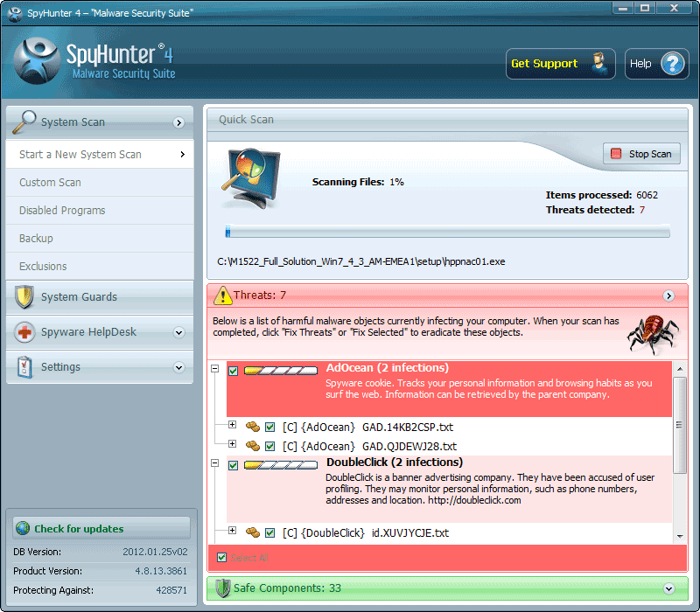Collapse the AdOcean infections tree node
700x612 pixels.
pos(215,369)
